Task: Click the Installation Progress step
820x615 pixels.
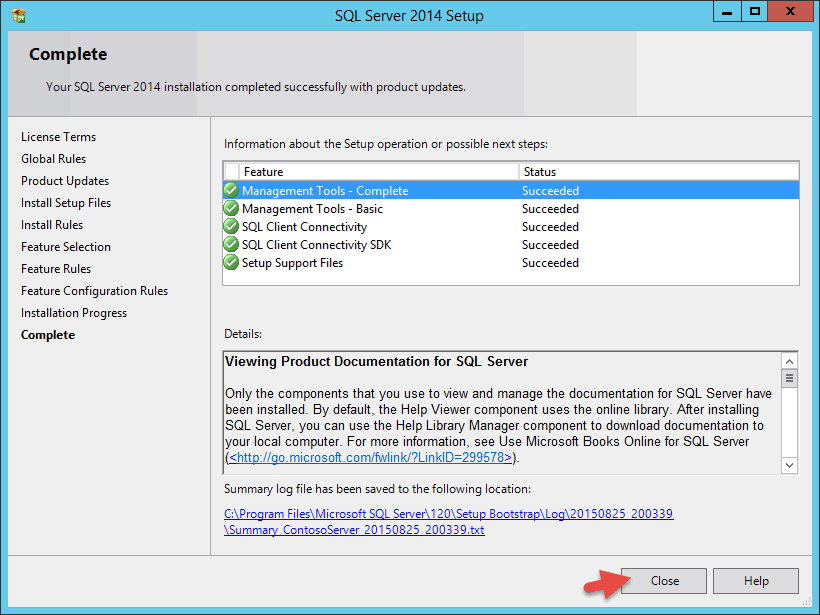Action: (74, 313)
